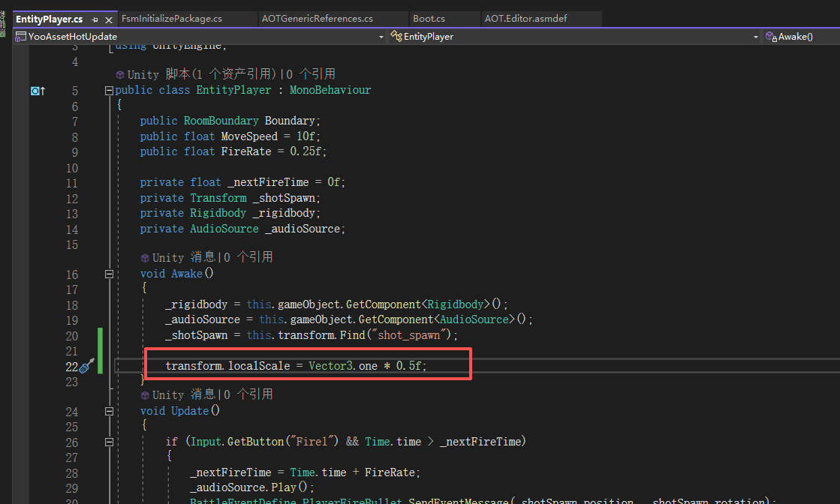Open the AOT.Editor.asmdef tab
The image size is (840, 504).
coord(525,19)
